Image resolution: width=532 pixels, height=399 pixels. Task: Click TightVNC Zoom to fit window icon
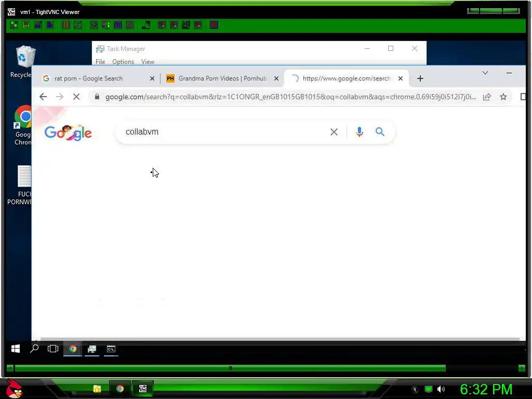coord(198,25)
